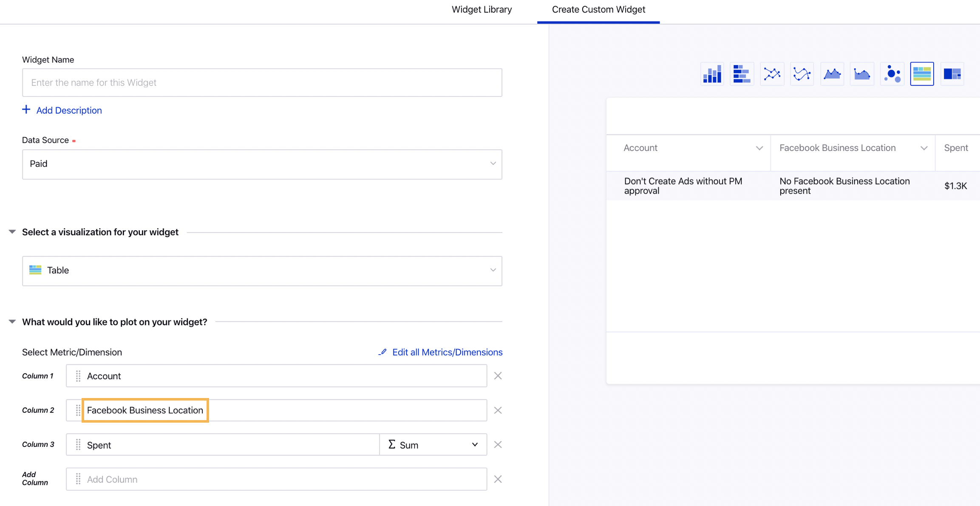
Task: Grab the drag handle of Add Column row
Action: click(x=78, y=479)
